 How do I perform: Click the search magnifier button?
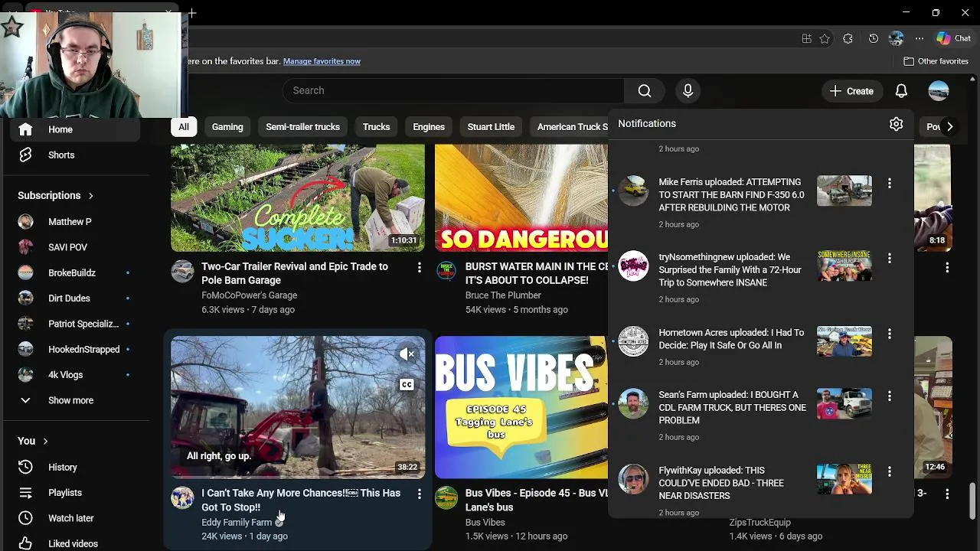point(645,91)
